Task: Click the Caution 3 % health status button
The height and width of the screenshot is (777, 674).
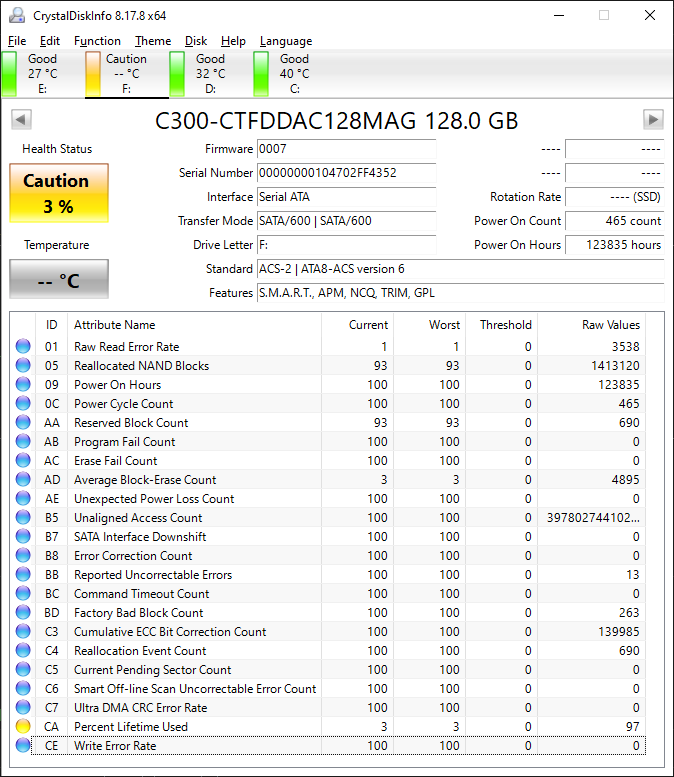Action: click(59, 193)
